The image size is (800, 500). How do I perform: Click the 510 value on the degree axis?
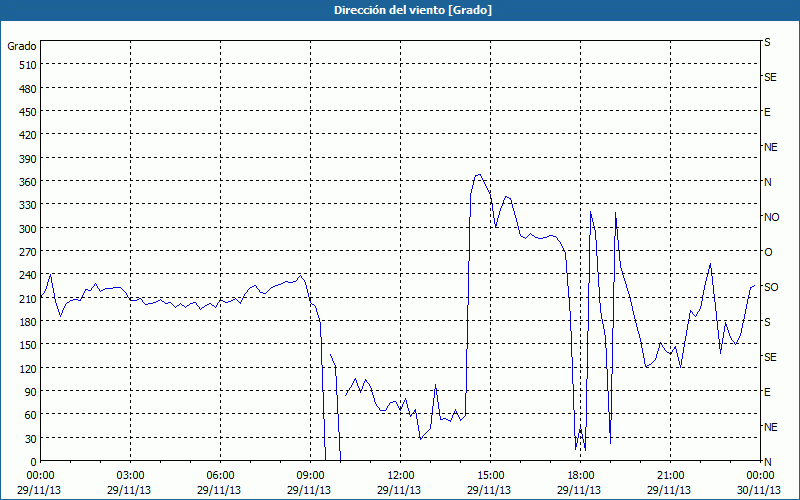pyautogui.click(x=28, y=65)
